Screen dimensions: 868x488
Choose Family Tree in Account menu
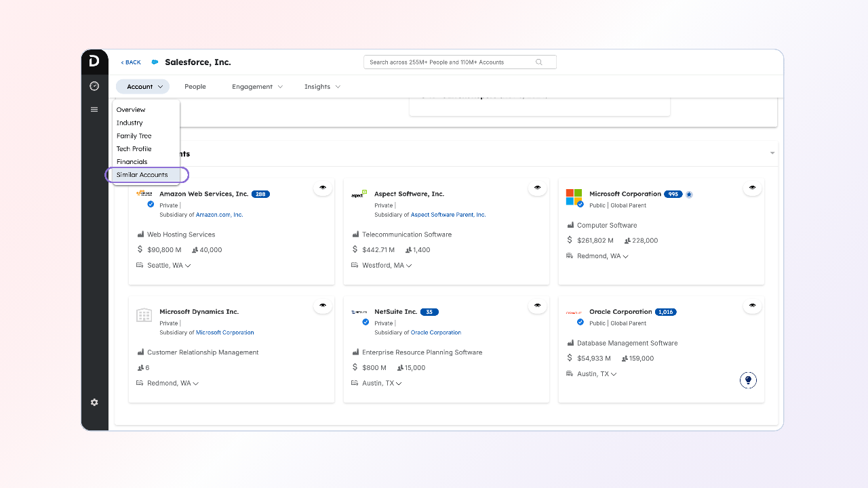tap(134, 136)
